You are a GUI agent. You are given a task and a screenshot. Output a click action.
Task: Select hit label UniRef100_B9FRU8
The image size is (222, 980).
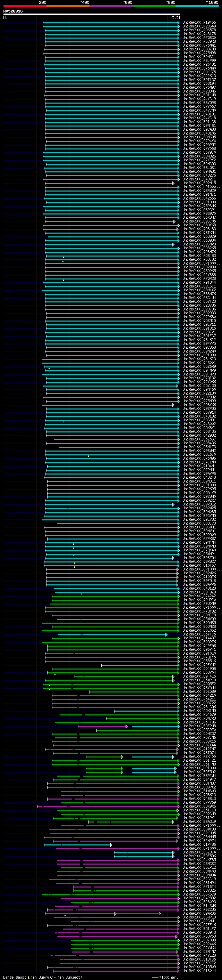(x=199, y=726)
